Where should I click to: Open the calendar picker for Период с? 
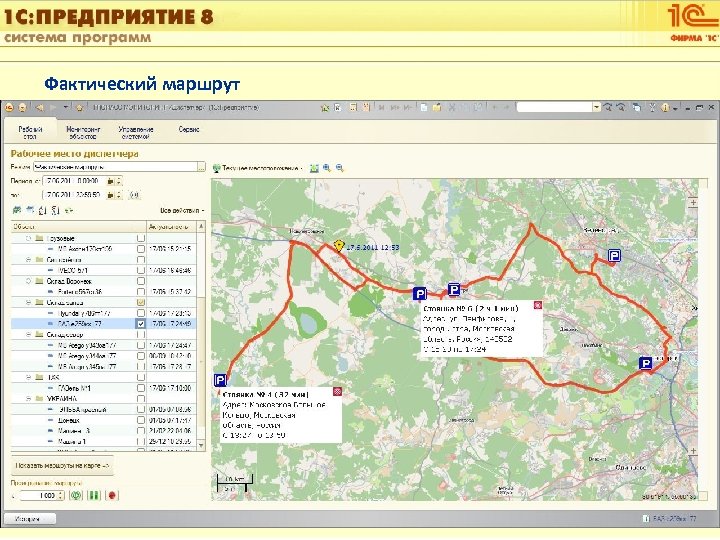coord(110,181)
